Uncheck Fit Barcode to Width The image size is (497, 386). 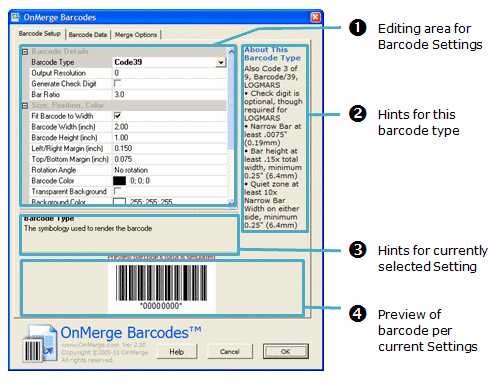pos(117,116)
